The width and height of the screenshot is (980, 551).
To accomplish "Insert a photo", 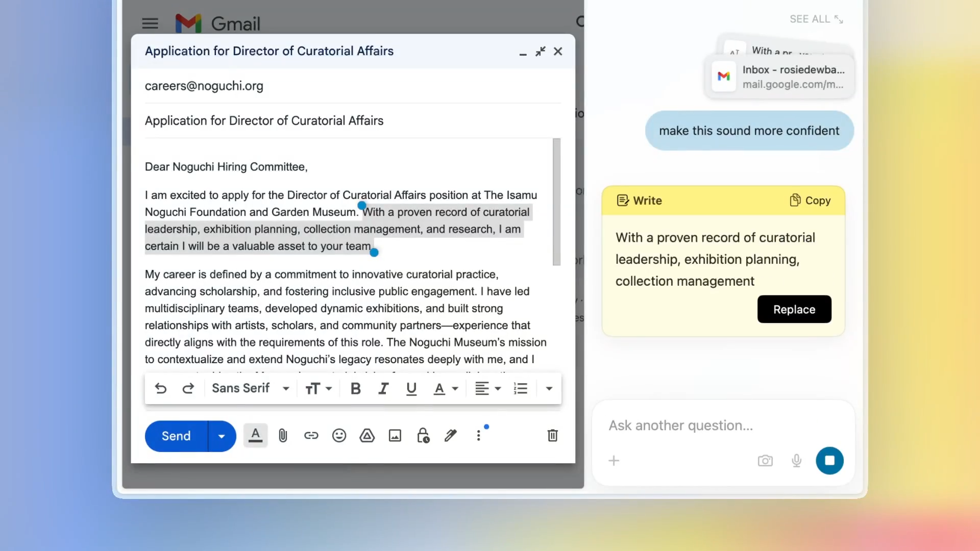I will coord(395,436).
